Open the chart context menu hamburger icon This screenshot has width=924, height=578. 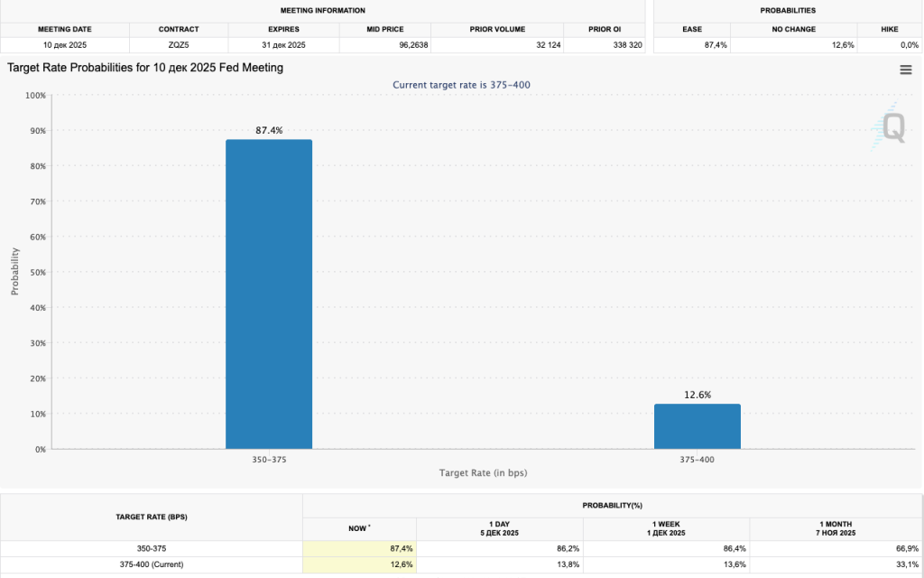point(905,70)
